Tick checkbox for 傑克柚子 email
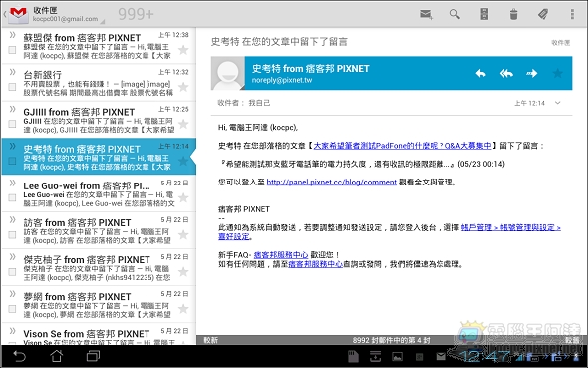This screenshot has height=368, width=588. click(12, 272)
